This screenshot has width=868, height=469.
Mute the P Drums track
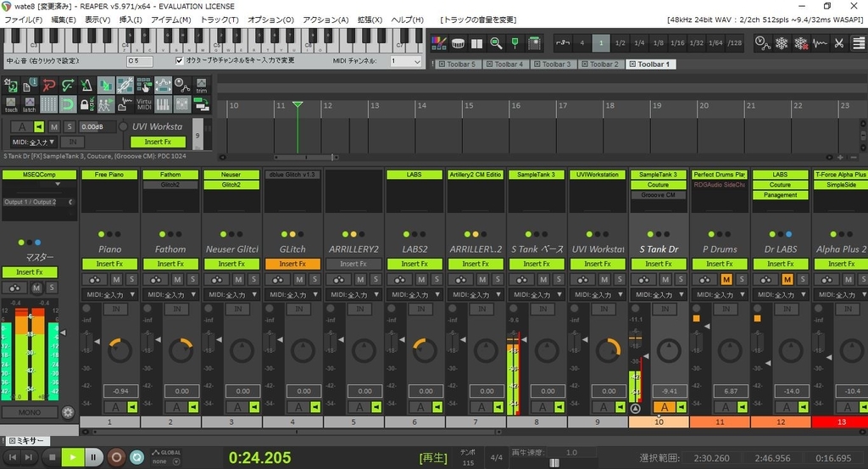[x=726, y=280]
